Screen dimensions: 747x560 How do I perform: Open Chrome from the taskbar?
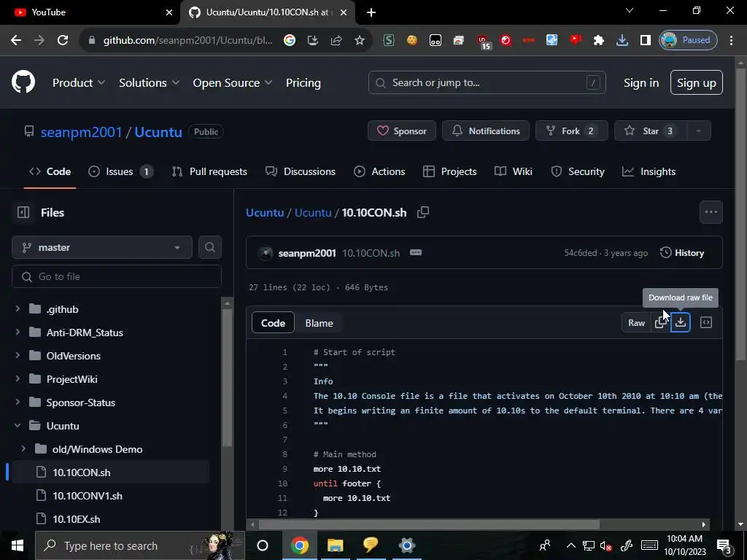tap(299, 545)
